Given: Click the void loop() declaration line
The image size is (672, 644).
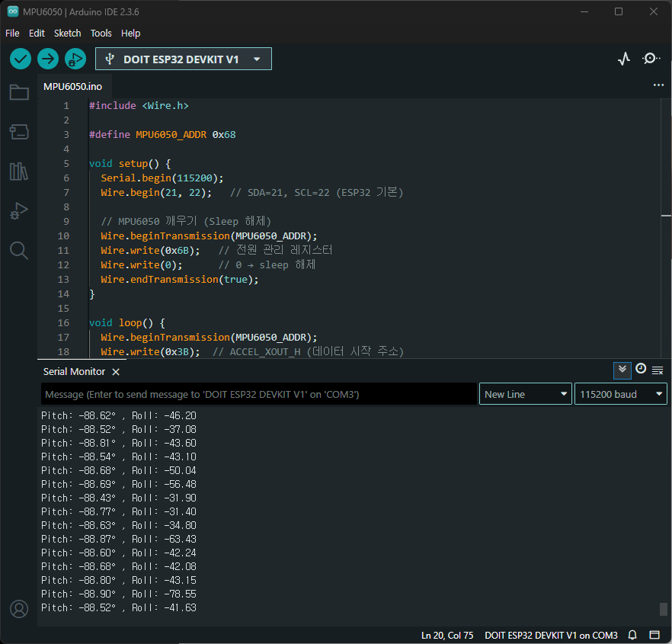Looking at the screenshot, I should pos(126,323).
